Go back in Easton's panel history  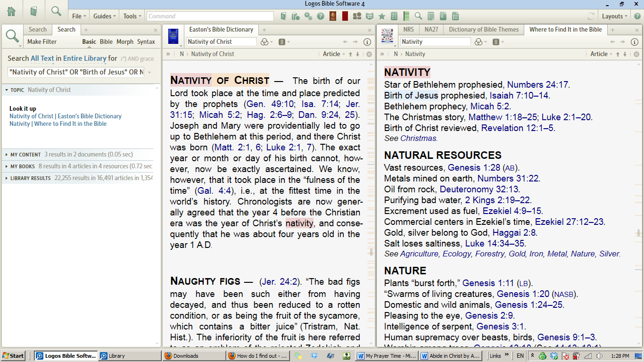pyautogui.click(x=346, y=42)
